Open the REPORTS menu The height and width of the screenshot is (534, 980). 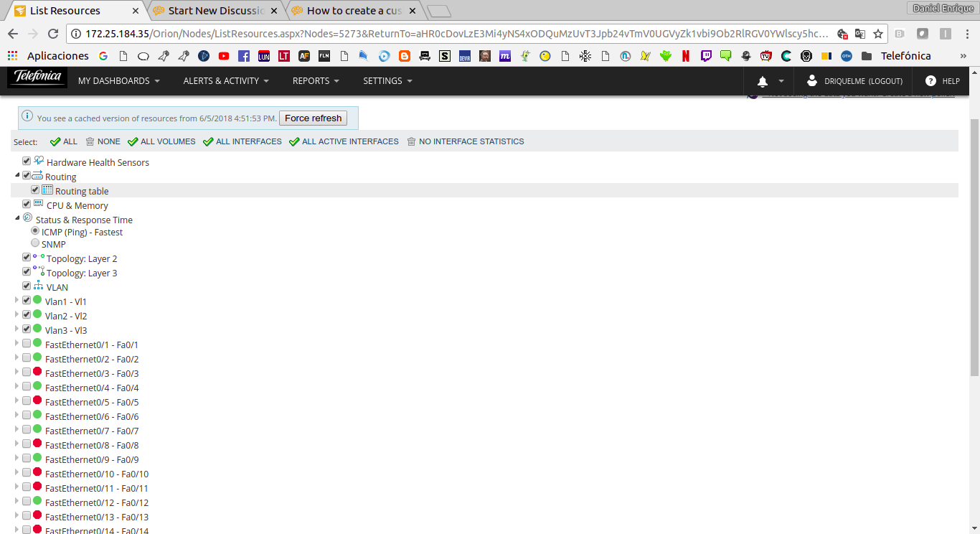point(316,81)
